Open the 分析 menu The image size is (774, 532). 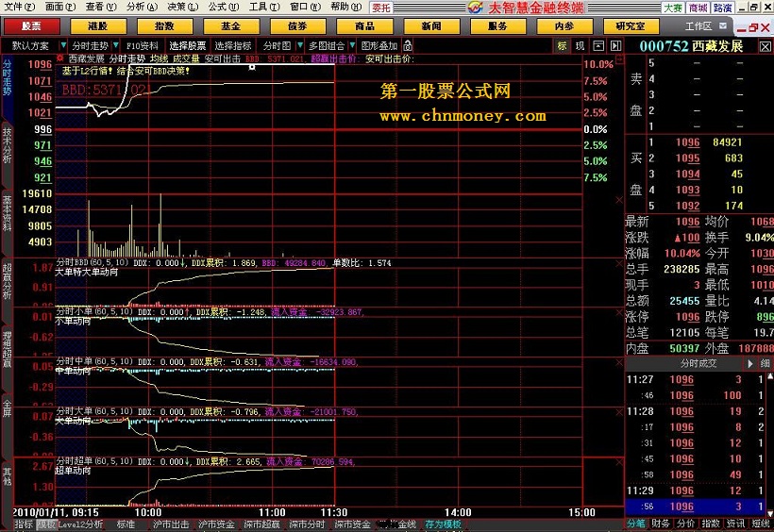click(x=142, y=7)
